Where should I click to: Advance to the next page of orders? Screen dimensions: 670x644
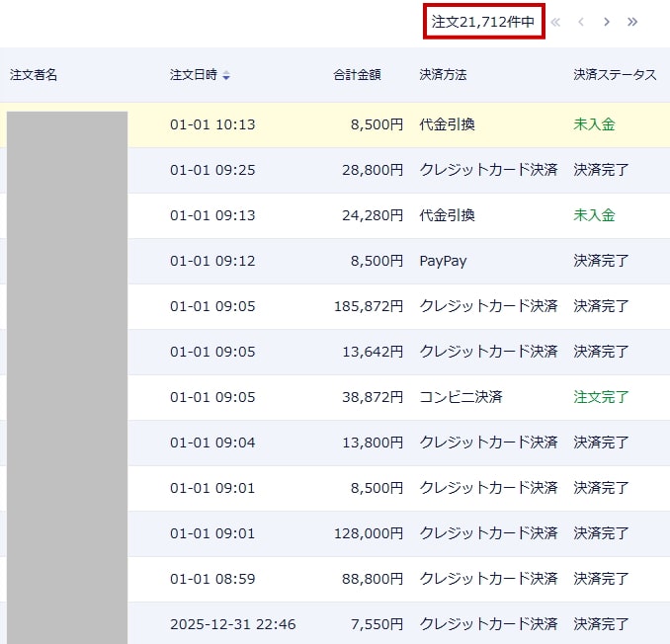(607, 22)
